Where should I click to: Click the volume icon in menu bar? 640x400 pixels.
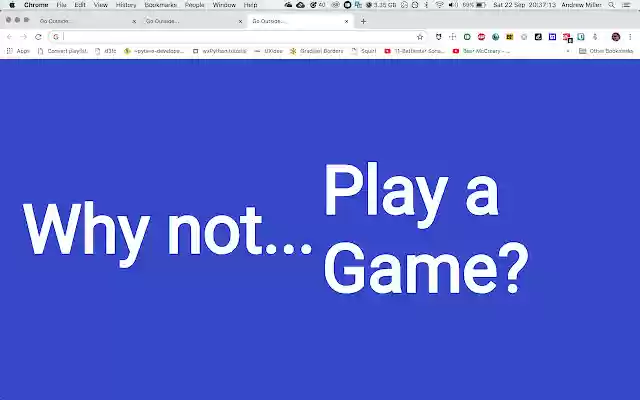point(453,5)
